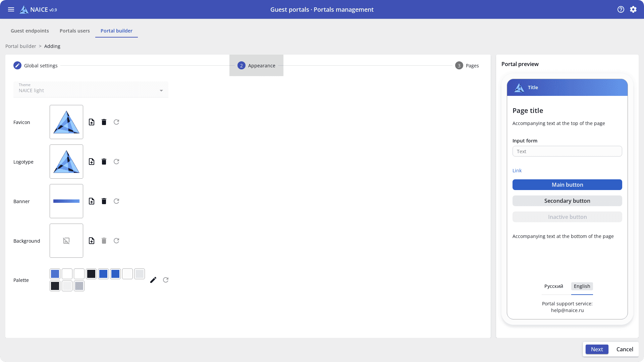Select the first blue palette swatch

55,274
